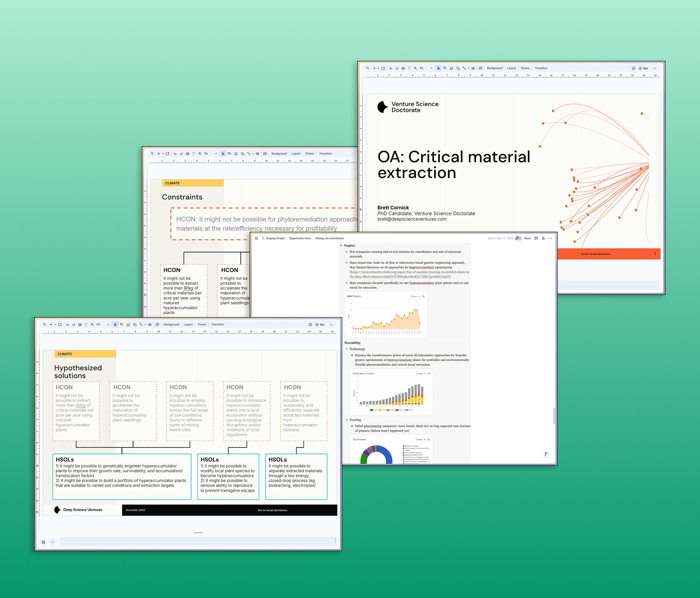Open the All Years dropdown on the Top Funders chart

coord(421,439)
